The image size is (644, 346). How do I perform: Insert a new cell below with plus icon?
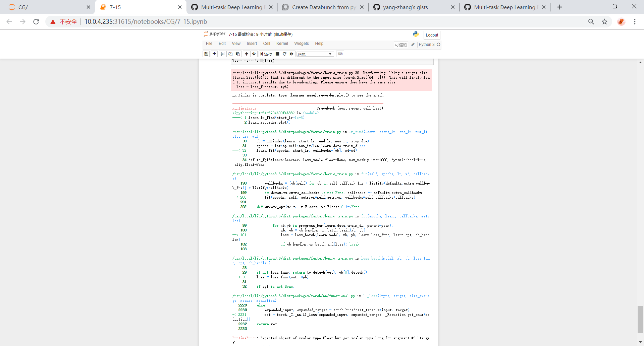(x=214, y=54)
